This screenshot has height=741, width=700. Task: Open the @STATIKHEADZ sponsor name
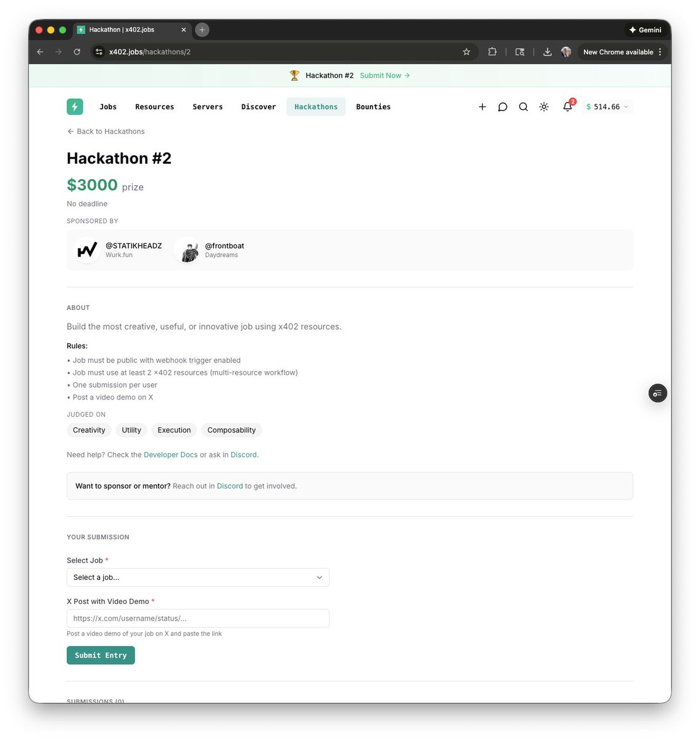133,246
